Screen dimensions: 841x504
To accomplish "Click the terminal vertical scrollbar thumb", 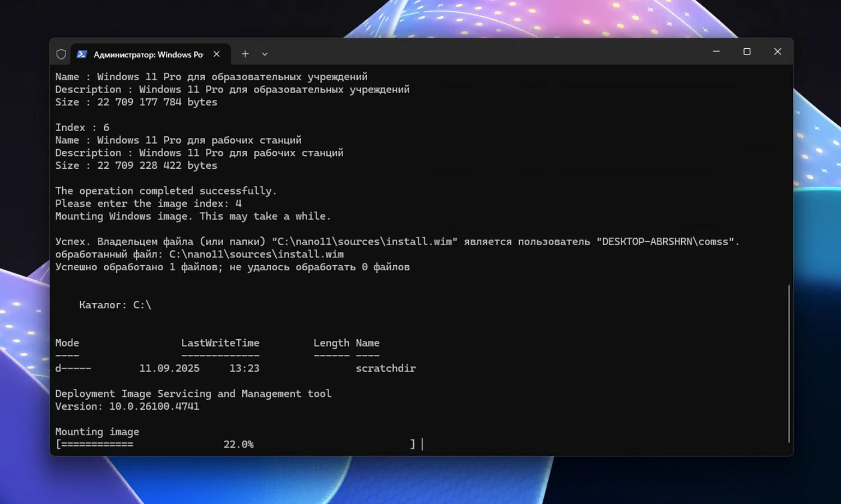I will tap(789, 364).
